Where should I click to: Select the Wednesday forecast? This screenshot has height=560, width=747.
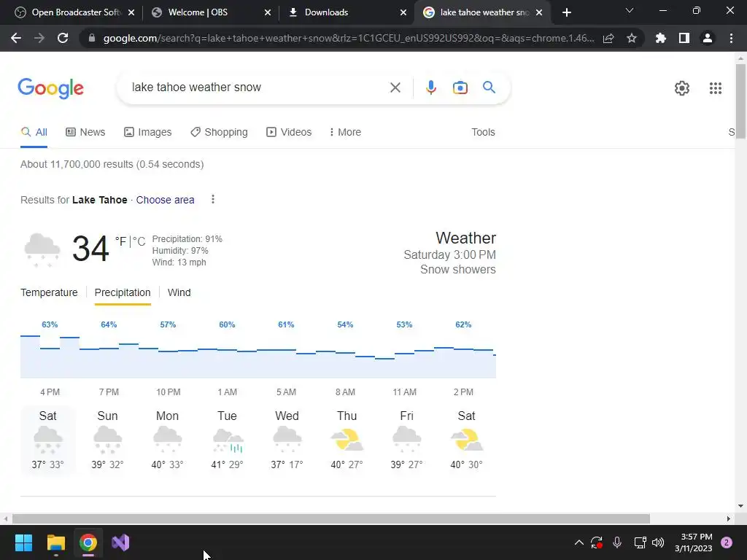(x=287, y=440)
